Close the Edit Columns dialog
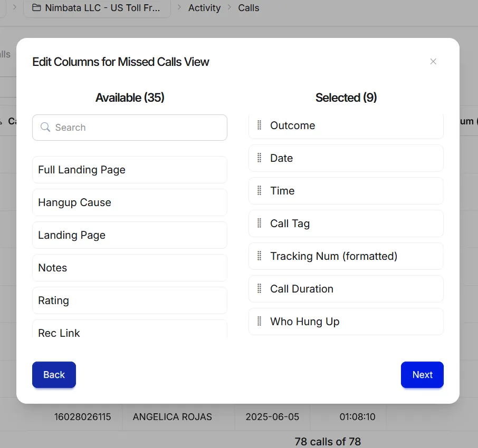Screen dimensions: 478x448 [x=433, y=62]
